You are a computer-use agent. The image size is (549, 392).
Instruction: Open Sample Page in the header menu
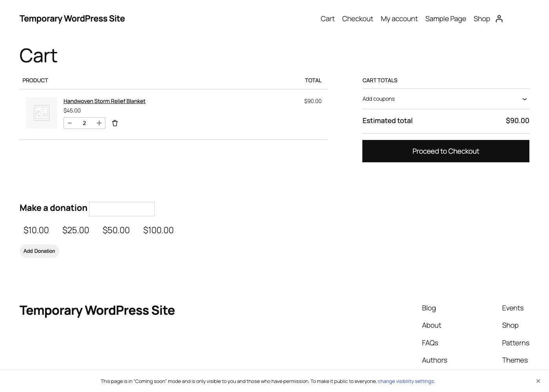tap(445, 19)
